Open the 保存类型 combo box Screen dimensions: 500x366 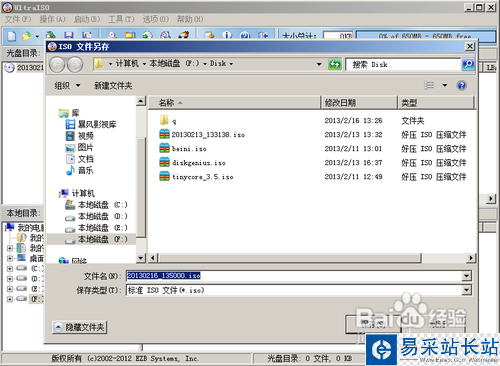(299, 290)
